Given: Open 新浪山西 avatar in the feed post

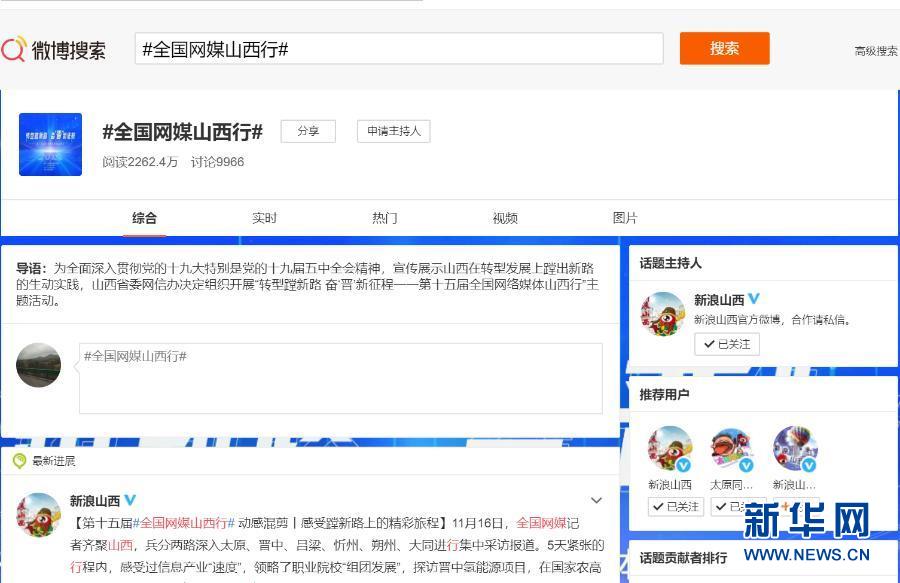Looking at the screenshot, I should tap(39, 514).
